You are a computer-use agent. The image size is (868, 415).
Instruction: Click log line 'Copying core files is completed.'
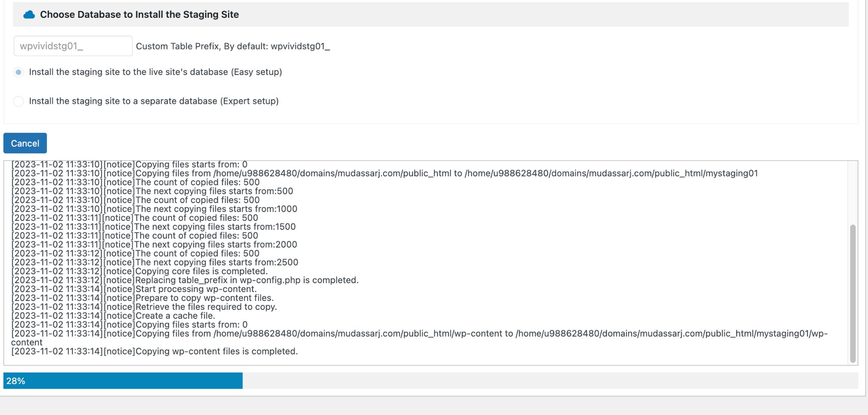[x=139, y=271]
